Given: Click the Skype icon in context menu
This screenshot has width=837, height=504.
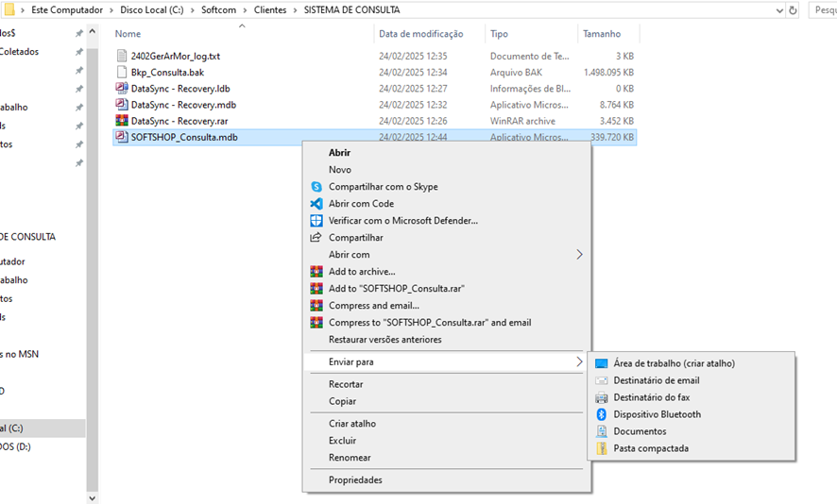Looking at the screenshot, I should (x=316, y=187).
